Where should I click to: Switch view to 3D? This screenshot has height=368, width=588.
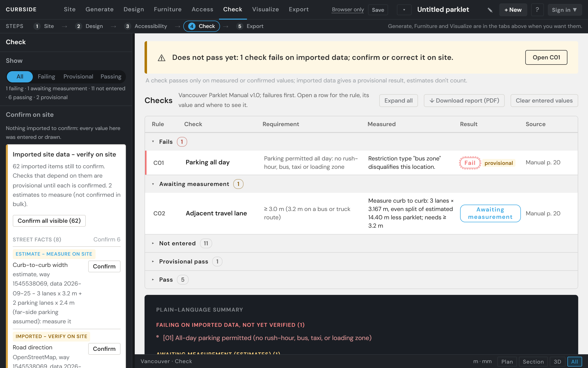pos(557,361)
